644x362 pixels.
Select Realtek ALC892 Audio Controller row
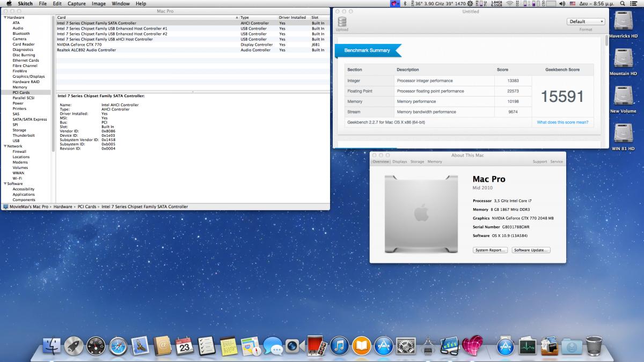[x=193, y=50]
